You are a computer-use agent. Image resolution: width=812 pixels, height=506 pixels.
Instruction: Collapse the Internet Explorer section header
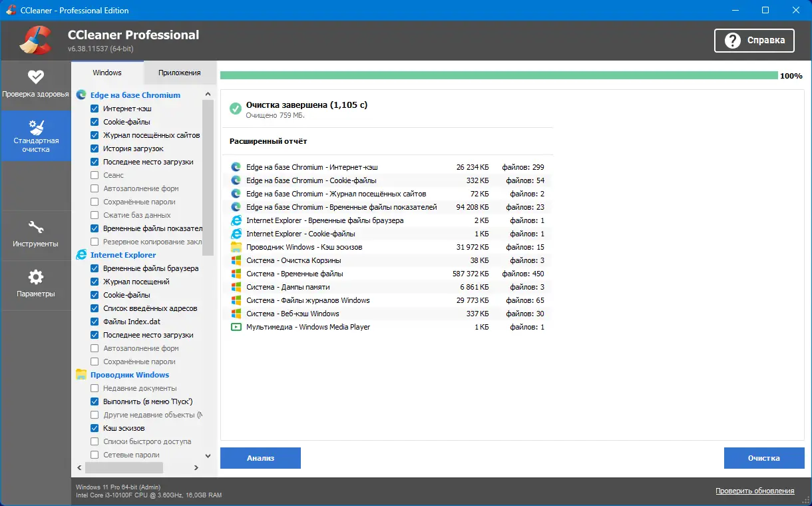click(122, 254)
